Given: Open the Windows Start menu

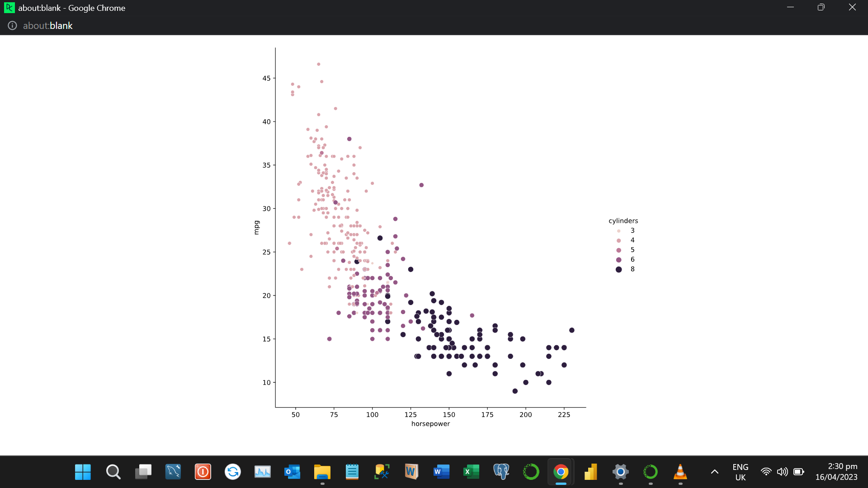Looking at the screenshot, I should pyautogui.click(x=82, y=471).
